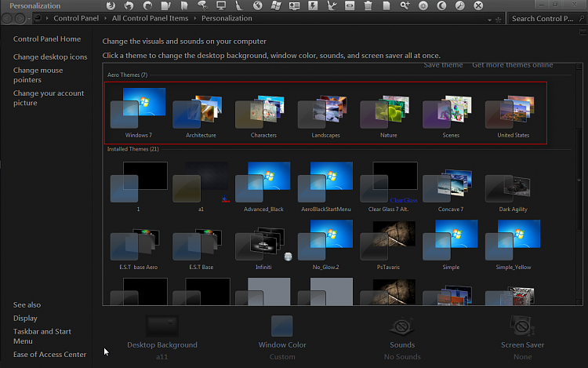588x368 pixels.
Task: Expand the breadcrumb arrow after Control Panel
Action: [x=105, y=18]
